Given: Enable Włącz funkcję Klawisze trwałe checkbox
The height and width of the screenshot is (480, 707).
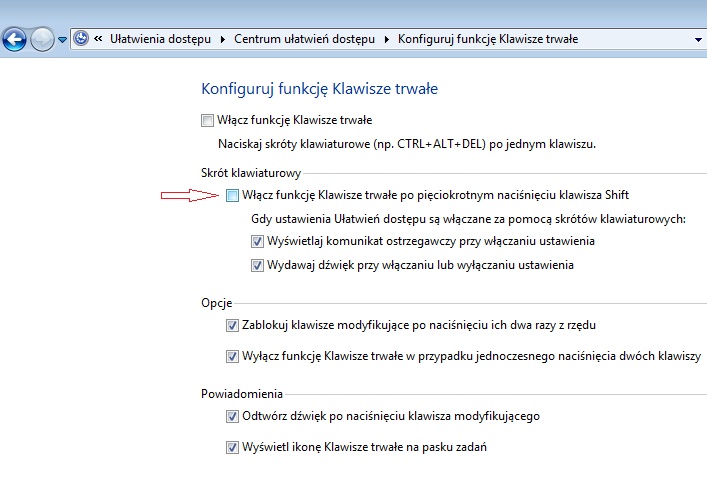Looking at the screenshot, I should pos(207,120).
